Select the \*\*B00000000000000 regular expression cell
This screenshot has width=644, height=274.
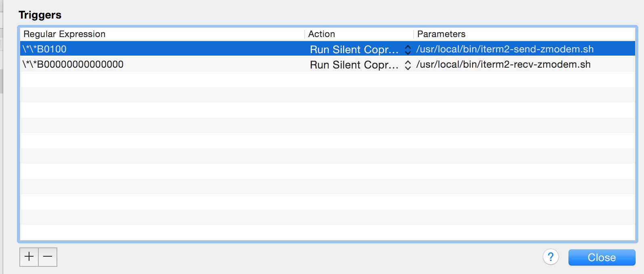click(x=73, y=64)
